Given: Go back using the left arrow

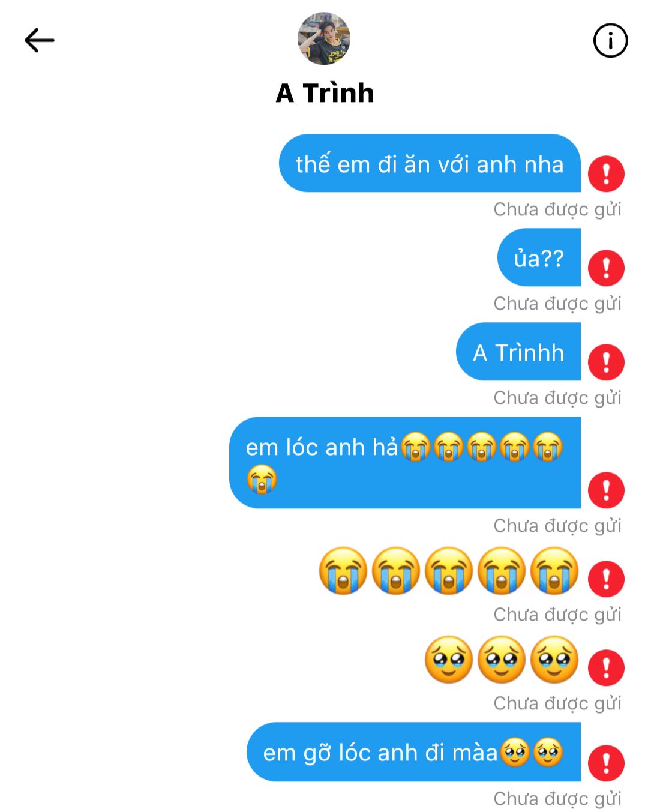Looking at the screenshot, I should [x=40, y=40].
